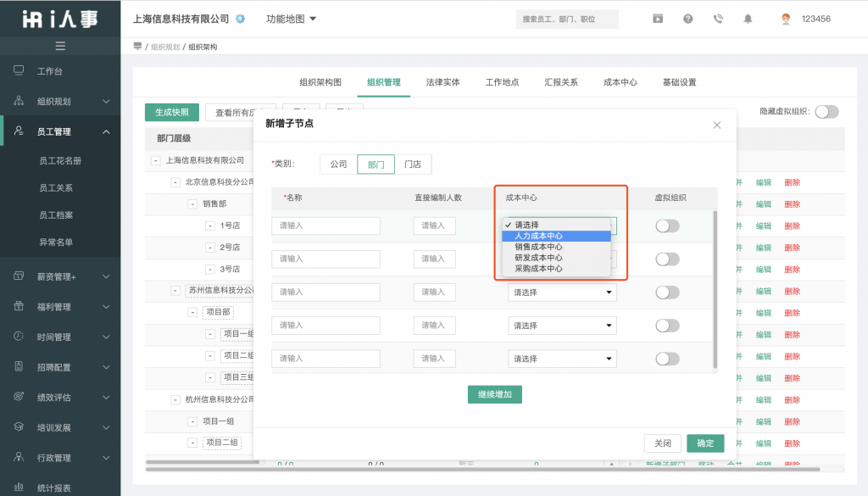
Task: Click the bottom horizontal scrollbar
Action: (482, 470)
